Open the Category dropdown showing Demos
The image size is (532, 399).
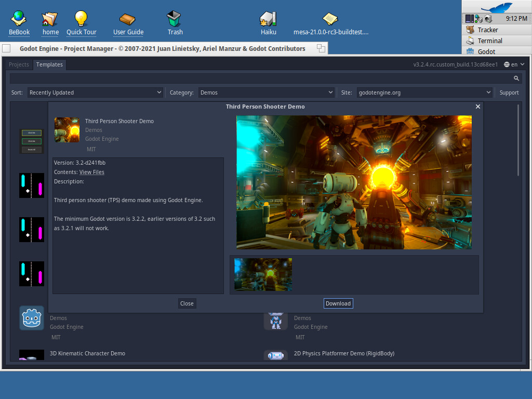267,92
